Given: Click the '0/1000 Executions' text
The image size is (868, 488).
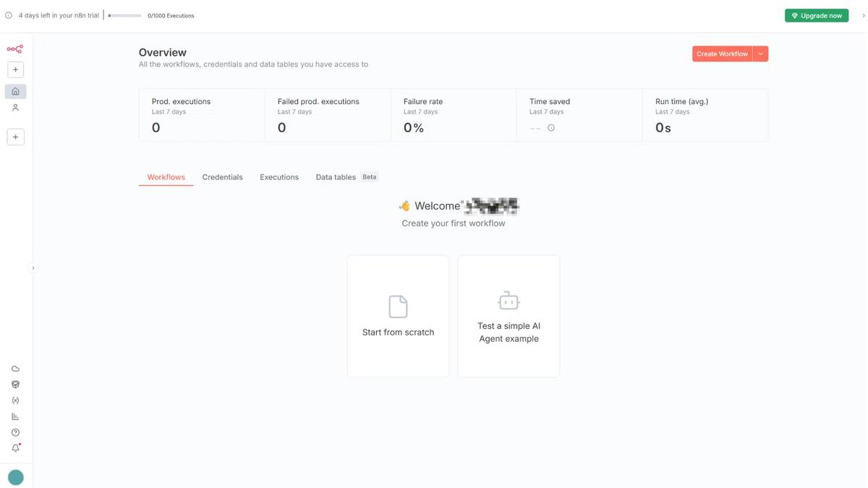Looking at the screenshot, I should [171, 15].
